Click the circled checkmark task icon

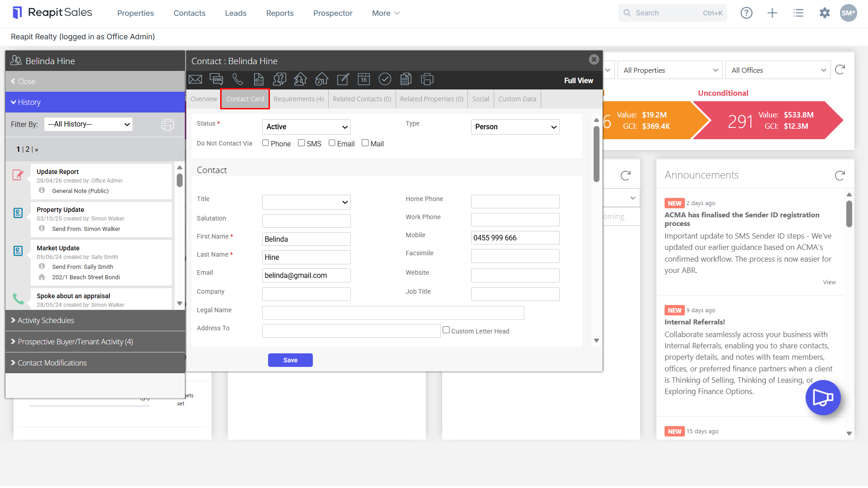pos(385,79)
